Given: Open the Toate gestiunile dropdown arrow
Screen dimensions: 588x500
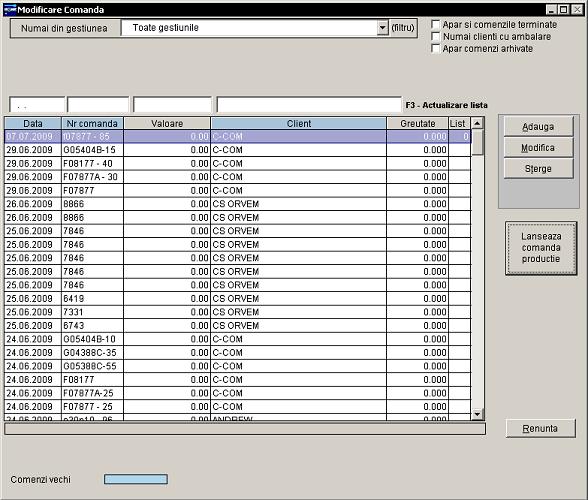Looking at the screenshot, I should click(382, 28).
